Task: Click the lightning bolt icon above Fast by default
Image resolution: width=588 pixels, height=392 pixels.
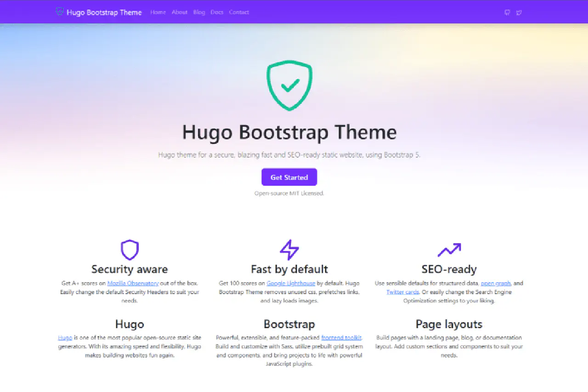Action: pos(289,250)
